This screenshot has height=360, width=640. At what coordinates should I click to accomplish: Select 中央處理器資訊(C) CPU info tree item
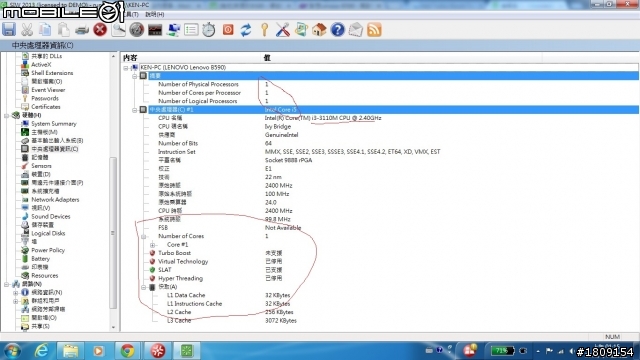tap(55, 149)
